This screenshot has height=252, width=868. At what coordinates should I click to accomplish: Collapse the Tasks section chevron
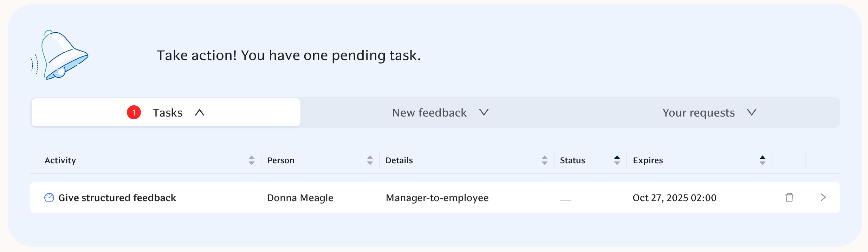[x=200, y=112]
